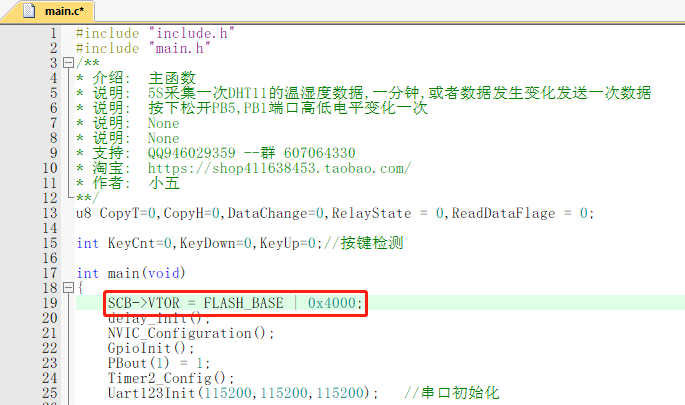685x405 pixels.
Task: Click the DHT11 description comment on line 5
Action: pos(363,93)
